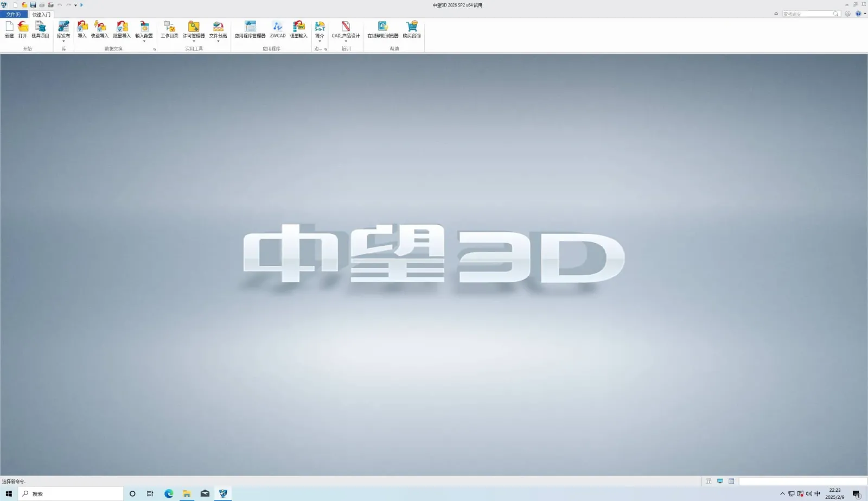The image size is (868, 501).
Task: Expand the help menu dropdown arrow
Action: point(865,14)
